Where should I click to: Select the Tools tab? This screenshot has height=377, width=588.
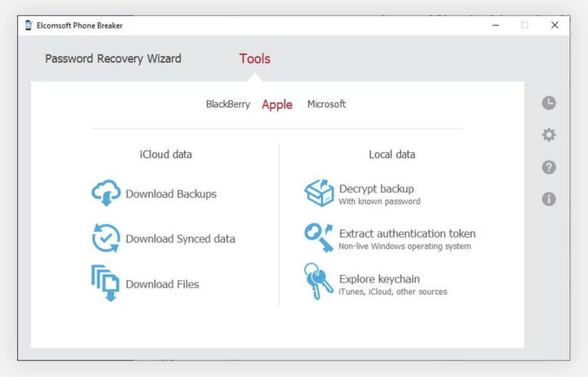tap(255, 59)
